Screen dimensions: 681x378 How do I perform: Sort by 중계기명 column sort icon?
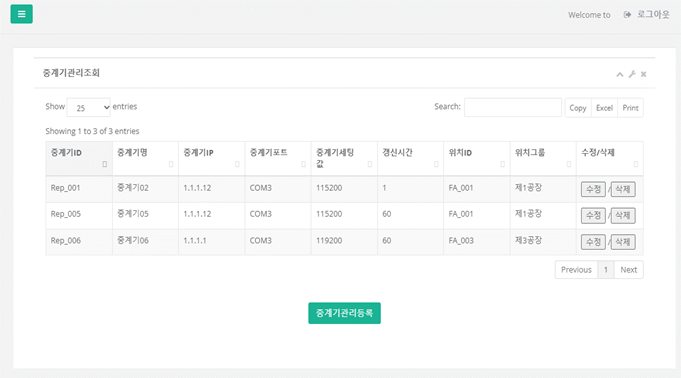(171, 164)
